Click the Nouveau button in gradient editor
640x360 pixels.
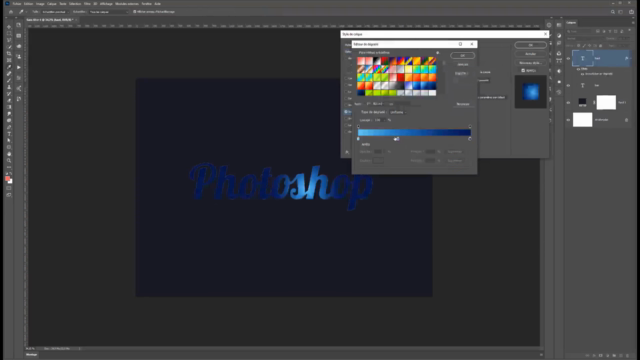[x=463, y=104]
